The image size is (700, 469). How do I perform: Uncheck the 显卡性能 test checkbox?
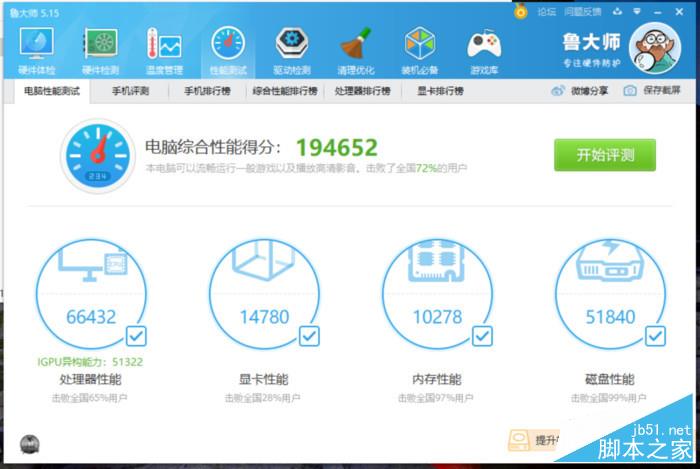[x=309, y=336]
